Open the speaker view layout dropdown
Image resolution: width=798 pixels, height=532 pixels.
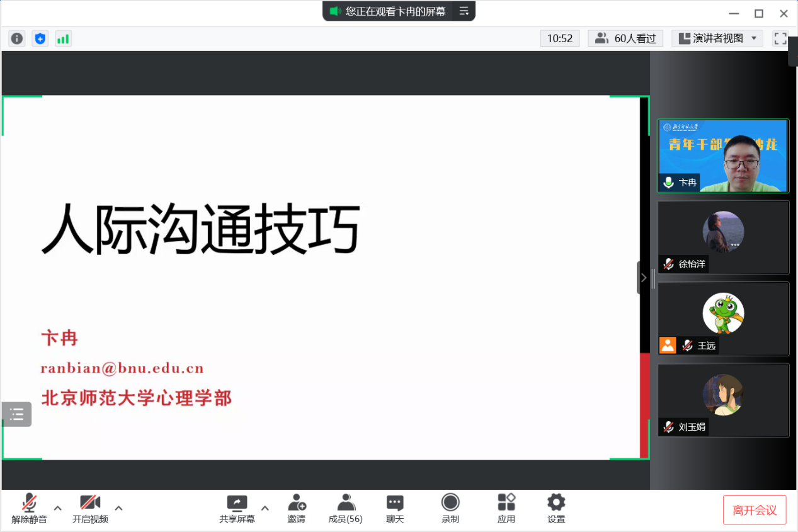[717, 38]
